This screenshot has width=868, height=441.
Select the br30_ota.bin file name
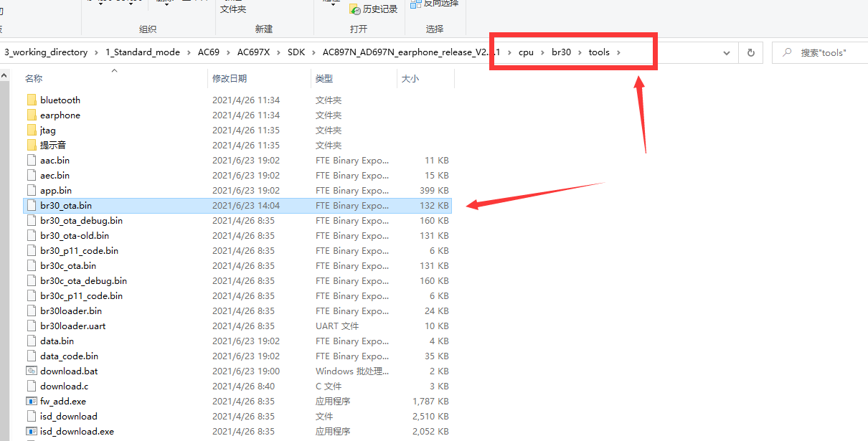pyautogui.click(x=66, y=206)
